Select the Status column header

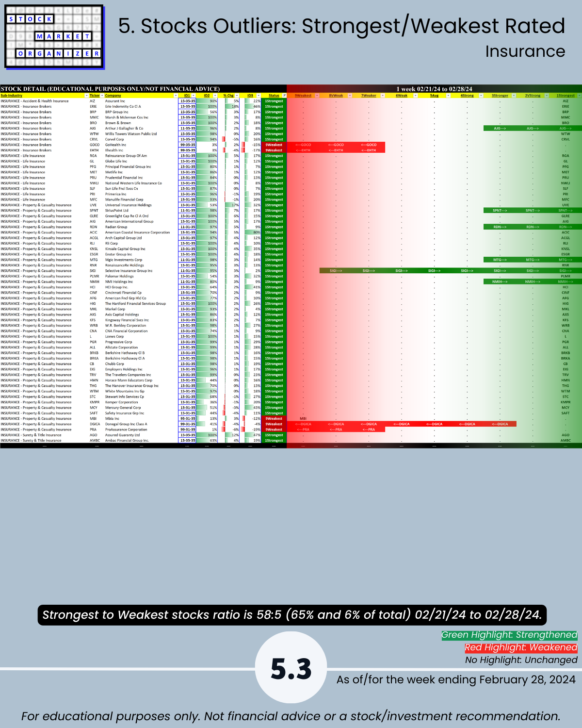[274, 96]
